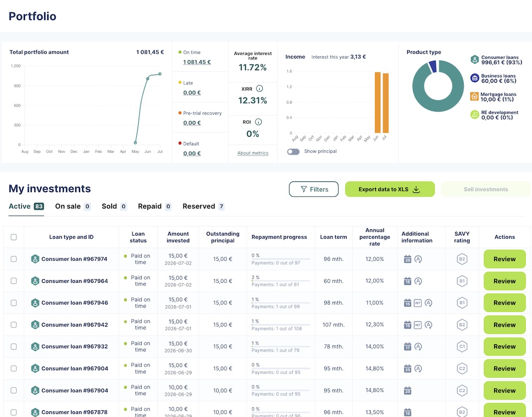Check the box for Consumer loan #967964
Image resolution: width=532 pixels, height=417 pixels.
point(14,281)
